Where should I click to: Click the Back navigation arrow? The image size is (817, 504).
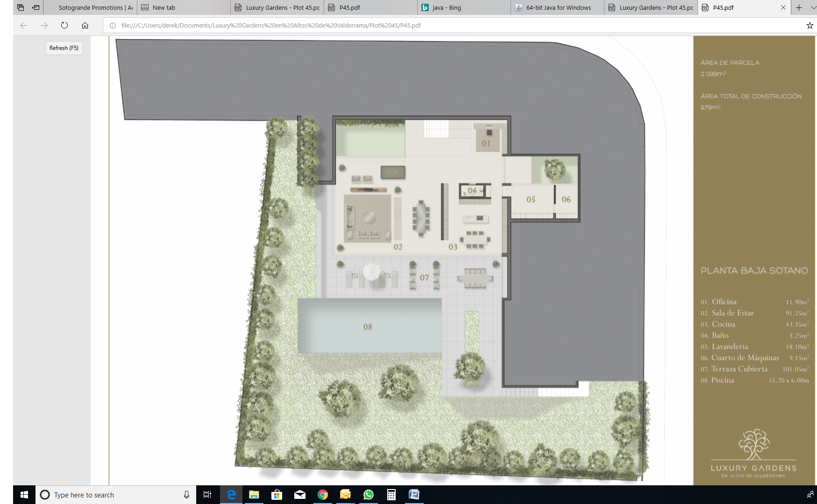pyautogui.click(x=24, y=26)
